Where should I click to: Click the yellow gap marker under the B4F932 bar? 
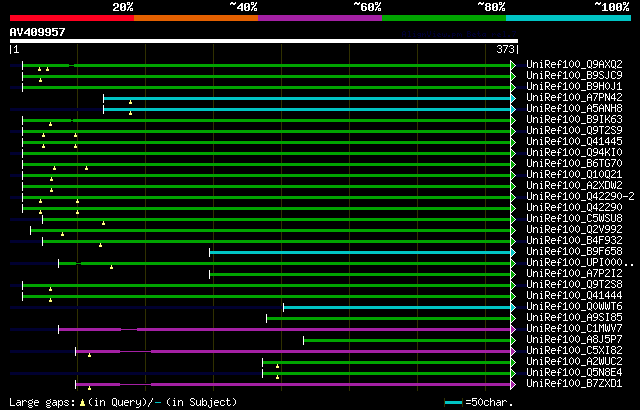[100, 245]
